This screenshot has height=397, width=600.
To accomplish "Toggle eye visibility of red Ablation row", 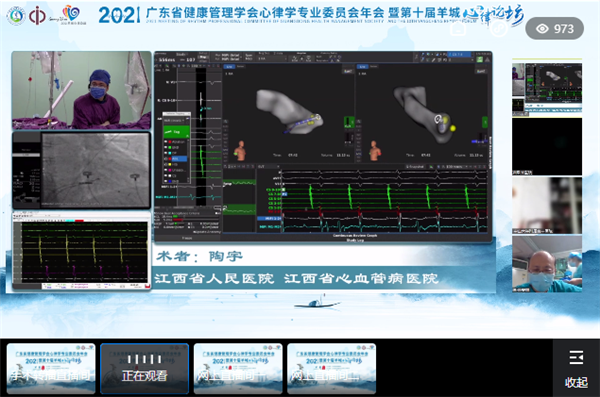I will pos(166,142).
